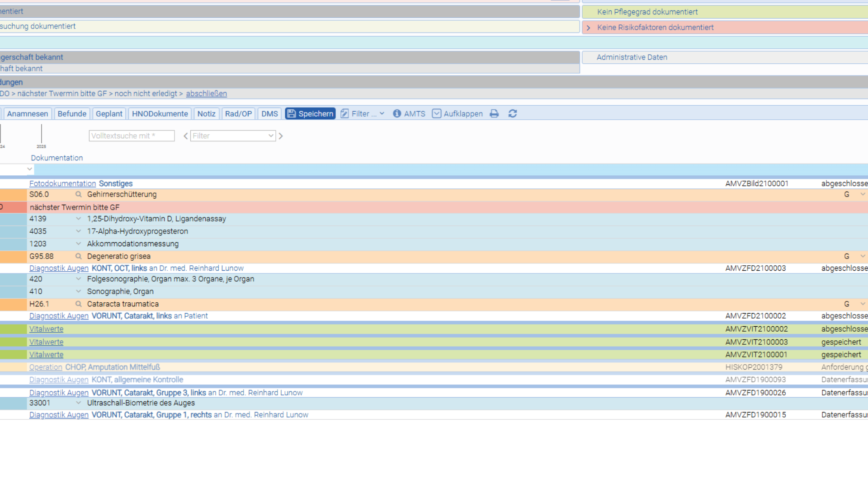This screenshot has height=488, width=868.
Task: Click the abschließen link
Action: tap(207, 94)
